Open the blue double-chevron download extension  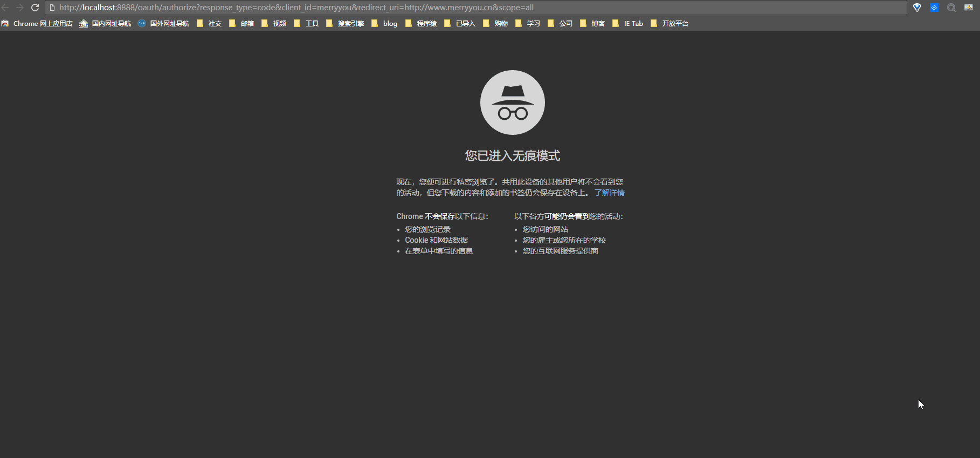coord(934,8)
